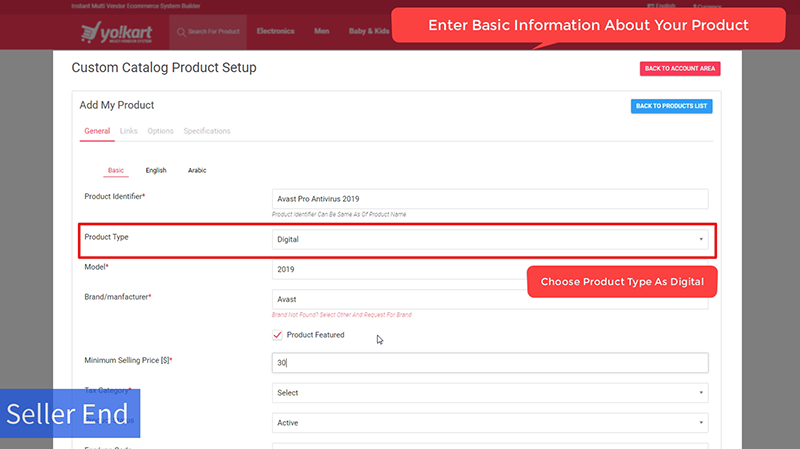The width and height of the screenshot is (800, 449).
Task: Switch to the Links tab
Action: 129,131
